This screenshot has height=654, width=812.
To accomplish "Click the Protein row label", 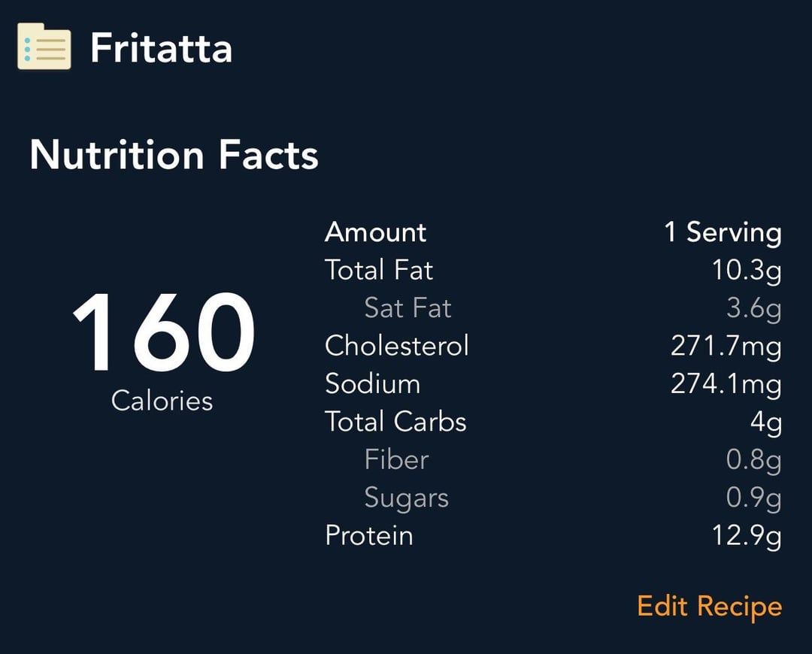I will 369,535.
